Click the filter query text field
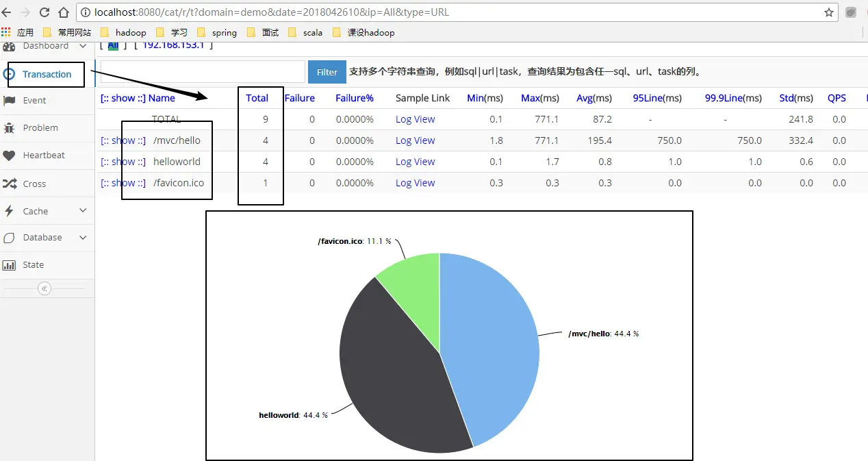 203,72
